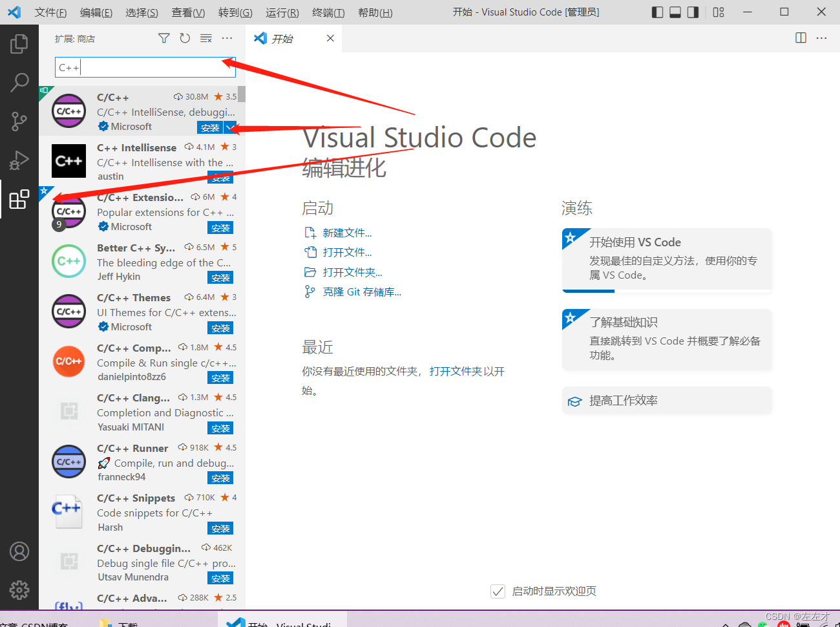The height and width of the screenshot is (627, 840).
Task: Install the C/C++ Snippets extension
Action: click(220, 528)
